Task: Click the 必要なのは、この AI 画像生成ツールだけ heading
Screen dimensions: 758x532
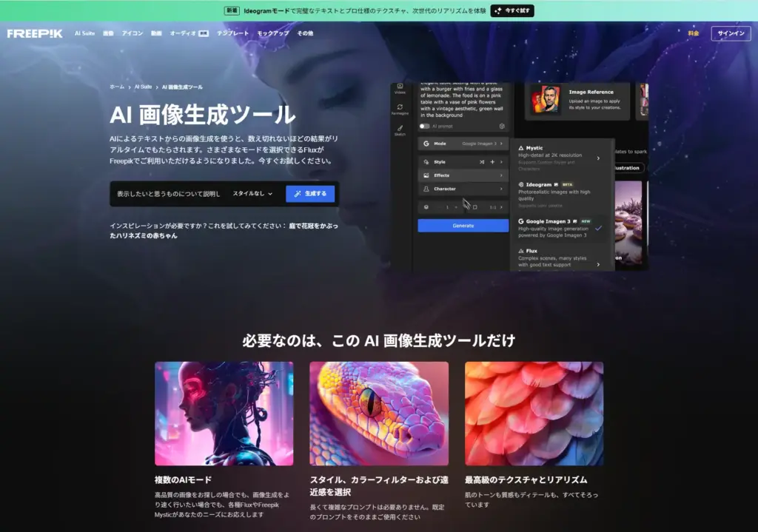Action: pyautogui.click(x=379, y=340)
